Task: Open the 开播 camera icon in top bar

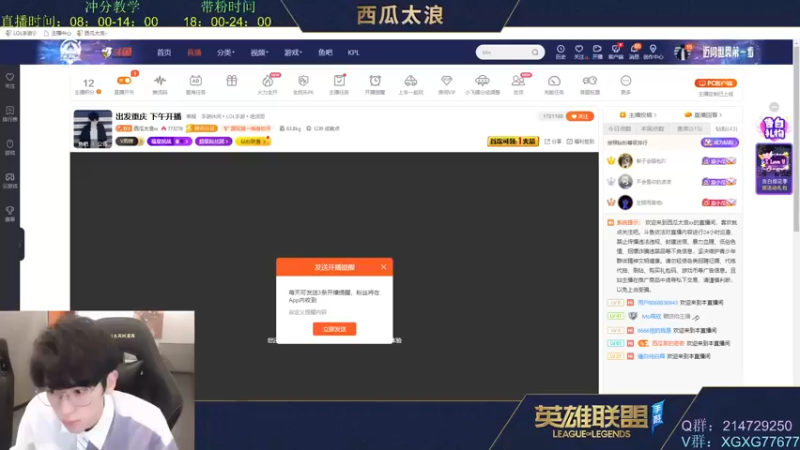Action: coord(597,51)
